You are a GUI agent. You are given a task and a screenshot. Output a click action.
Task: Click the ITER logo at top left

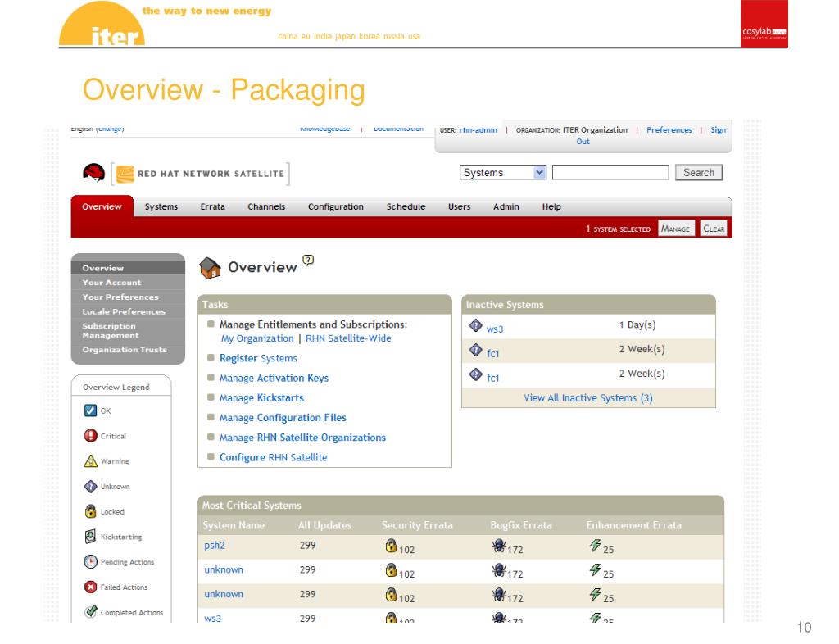102,24
